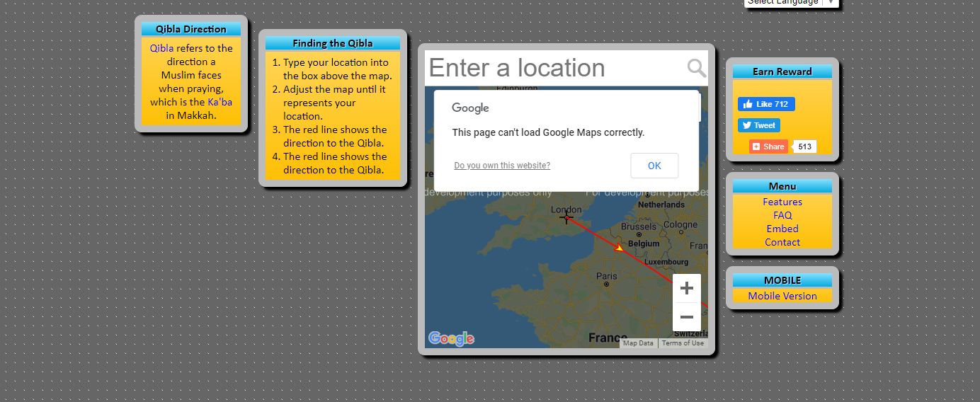This screenshot has width=980, height=402.
Task: Click the 'Qibla Direction' header
Action: [191, 29]
